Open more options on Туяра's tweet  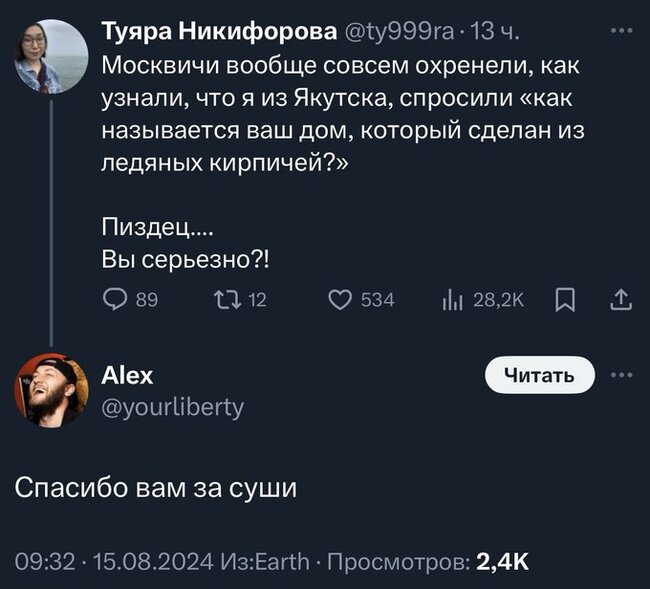[x=621, y=31]
